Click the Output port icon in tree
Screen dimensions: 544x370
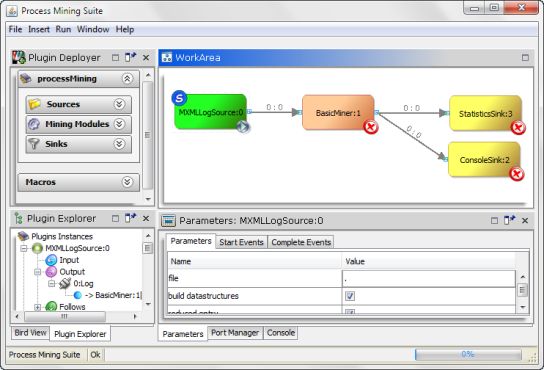tap(51, 272)
